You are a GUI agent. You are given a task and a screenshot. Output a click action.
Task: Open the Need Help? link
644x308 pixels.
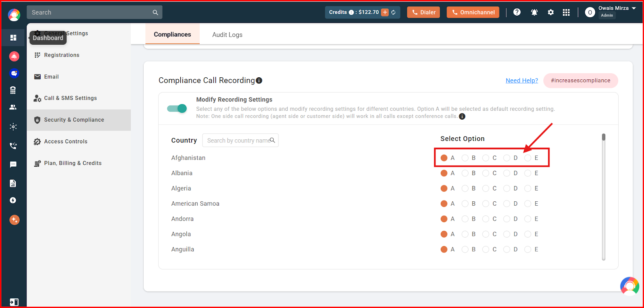522,81
